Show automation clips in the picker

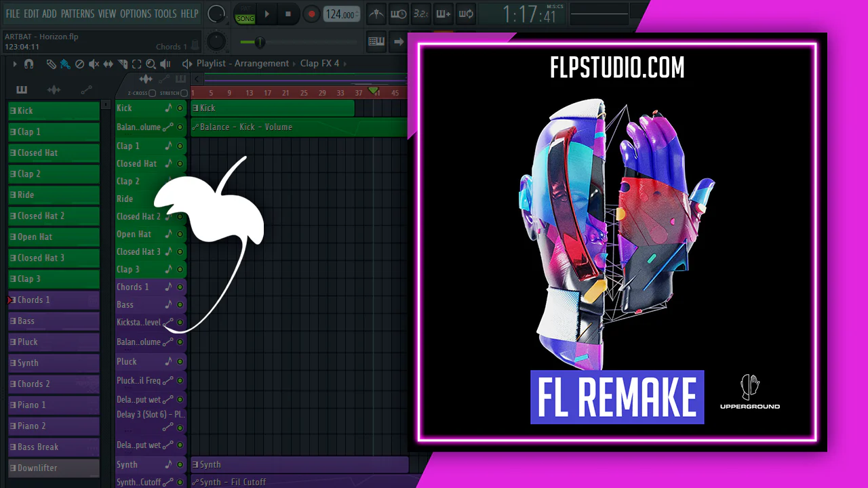pos(86,89)
